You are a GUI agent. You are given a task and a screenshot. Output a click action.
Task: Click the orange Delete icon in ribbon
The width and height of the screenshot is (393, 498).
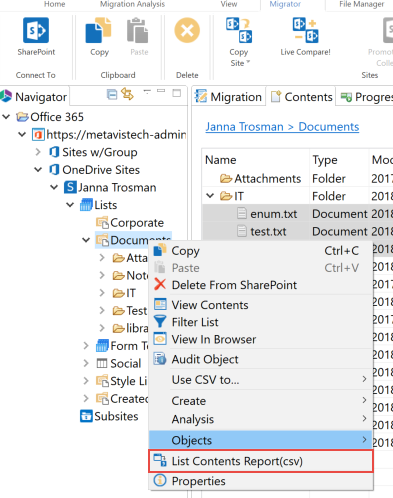click(x=187, y=30)
